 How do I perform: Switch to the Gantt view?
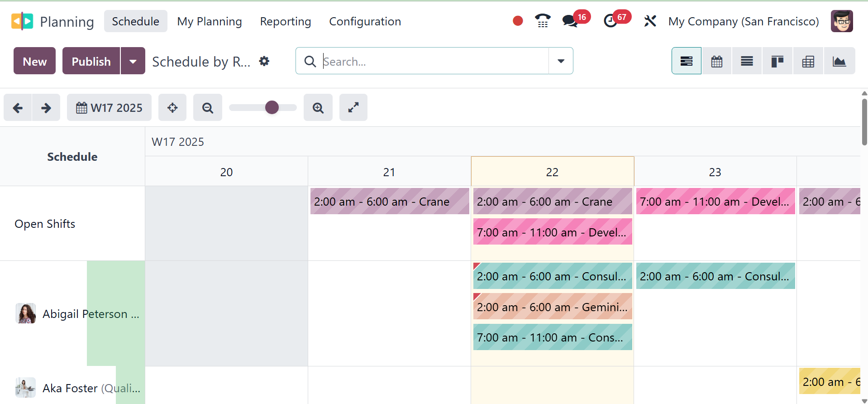[686, 61]
